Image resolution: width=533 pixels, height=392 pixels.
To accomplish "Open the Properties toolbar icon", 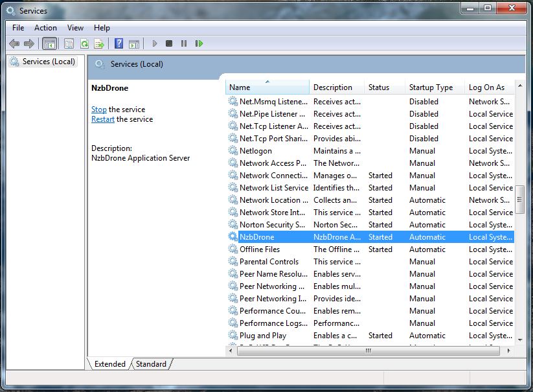I will coord(69,43).
